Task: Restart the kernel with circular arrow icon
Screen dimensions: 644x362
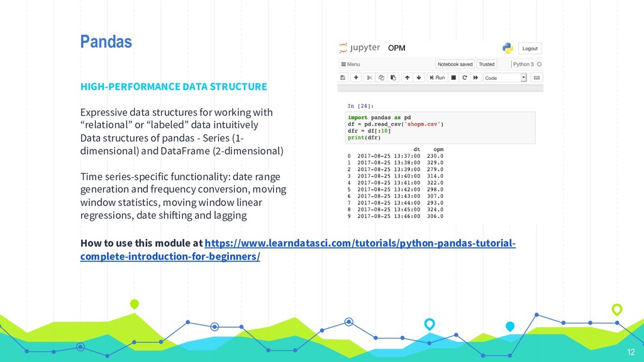Action: click(x=465, y=77)
